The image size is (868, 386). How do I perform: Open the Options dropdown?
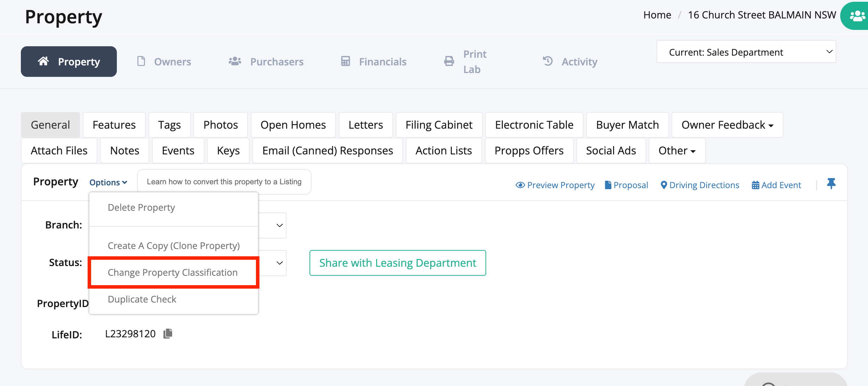point(108,182)
